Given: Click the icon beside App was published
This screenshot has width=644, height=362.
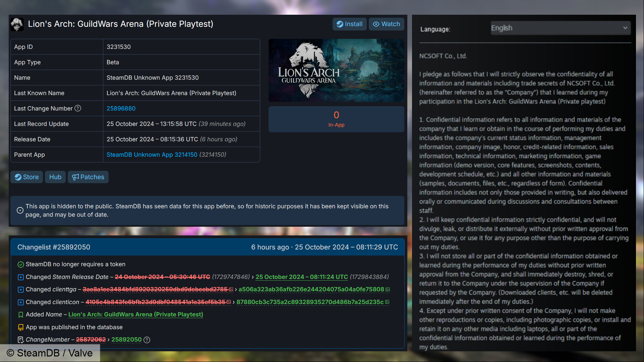Looking at the screenshot, I should [x=20, y=328].
